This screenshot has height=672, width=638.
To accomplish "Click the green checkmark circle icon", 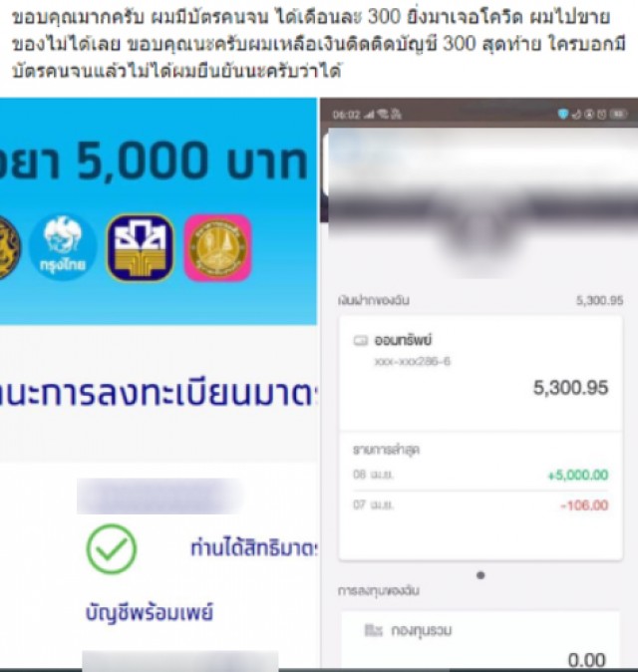I will point(112,549).
